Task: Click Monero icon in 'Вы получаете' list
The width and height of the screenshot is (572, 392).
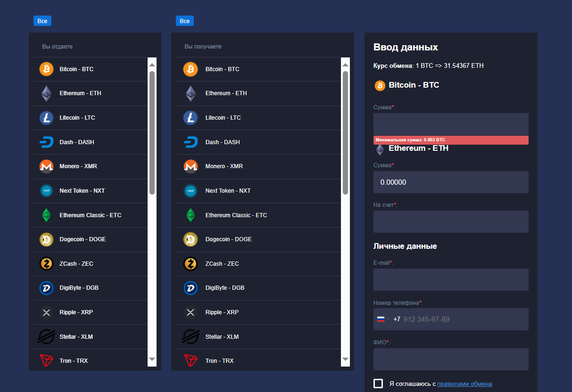Action: click(x=191, y=166)
